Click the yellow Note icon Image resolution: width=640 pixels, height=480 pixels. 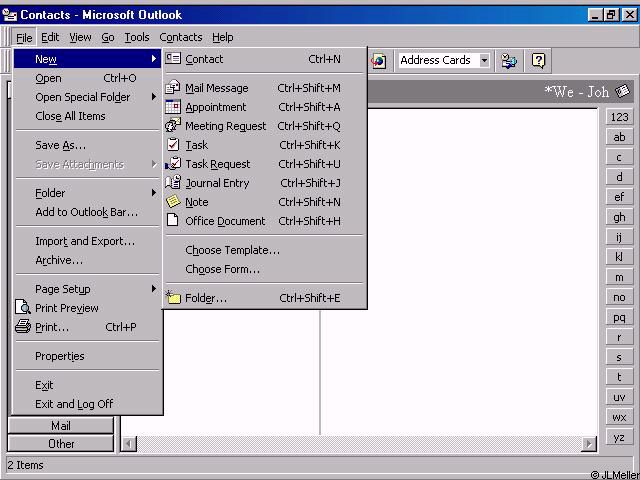(x=173, y=202)
